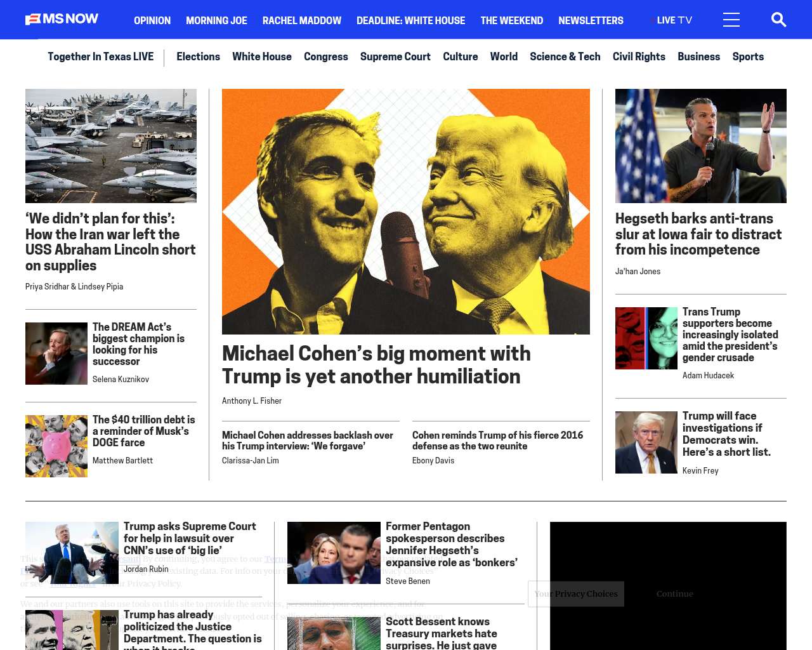This screenshot has width=812, height=650.
Task: Open author Kevin Frey's page
Action: [700, 471]
